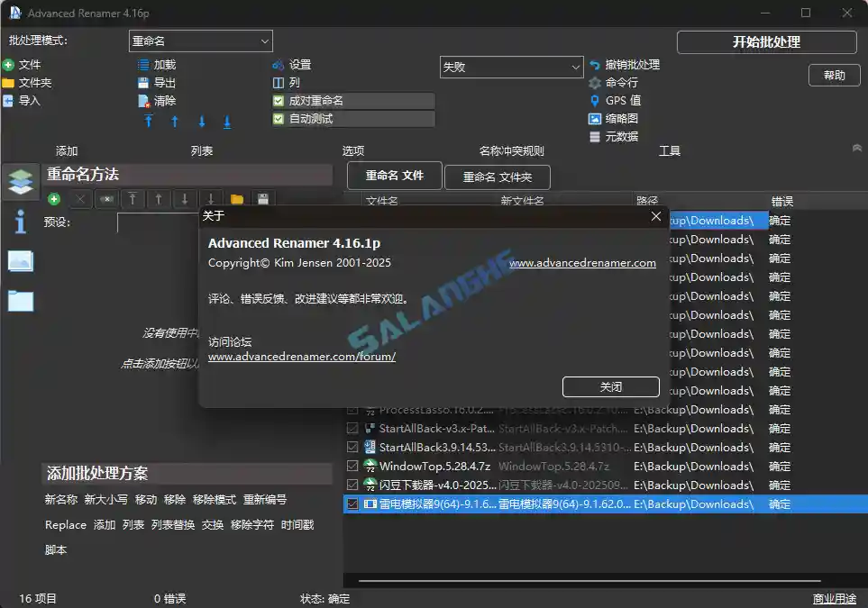Disable the 自动测试 checkbox
Image resolution: width=868 pixels, height=608 pixels.
[x=279, y=118]
